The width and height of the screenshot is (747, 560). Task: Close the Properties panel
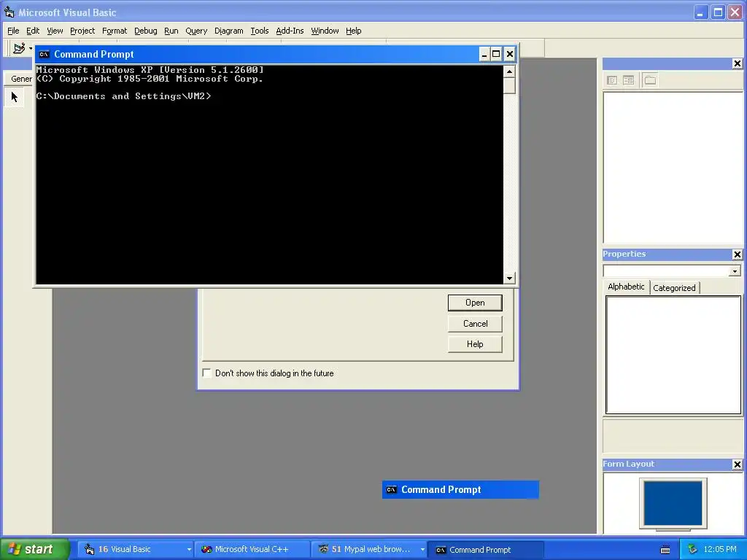pos(737,254)
